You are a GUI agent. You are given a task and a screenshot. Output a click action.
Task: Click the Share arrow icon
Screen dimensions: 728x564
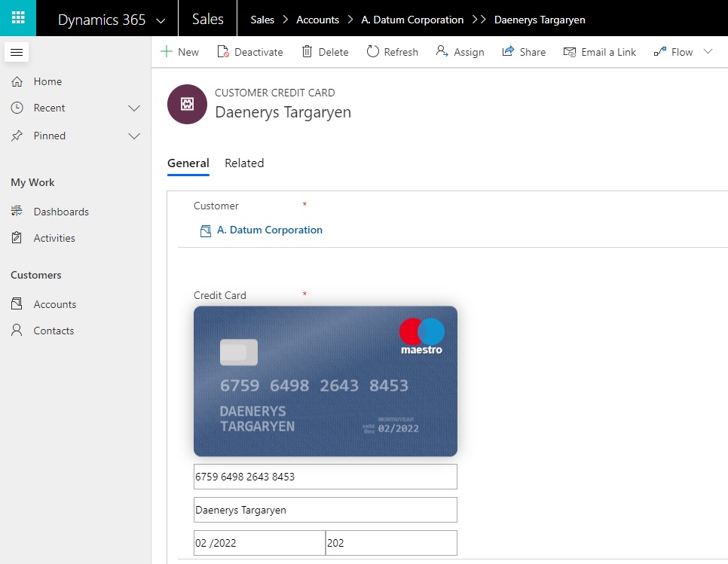click(x=508, y=51)
